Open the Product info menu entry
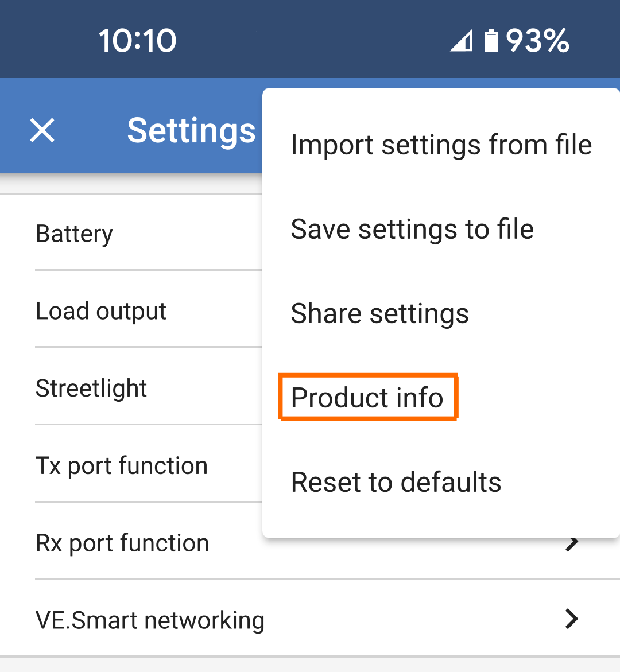 pyautogui.click(x=367, y=397)
